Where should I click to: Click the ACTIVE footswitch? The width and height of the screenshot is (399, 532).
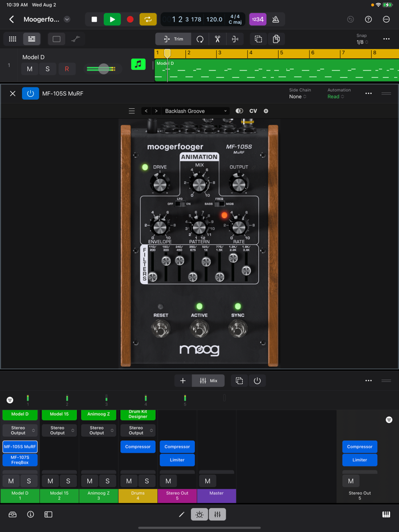199,329
